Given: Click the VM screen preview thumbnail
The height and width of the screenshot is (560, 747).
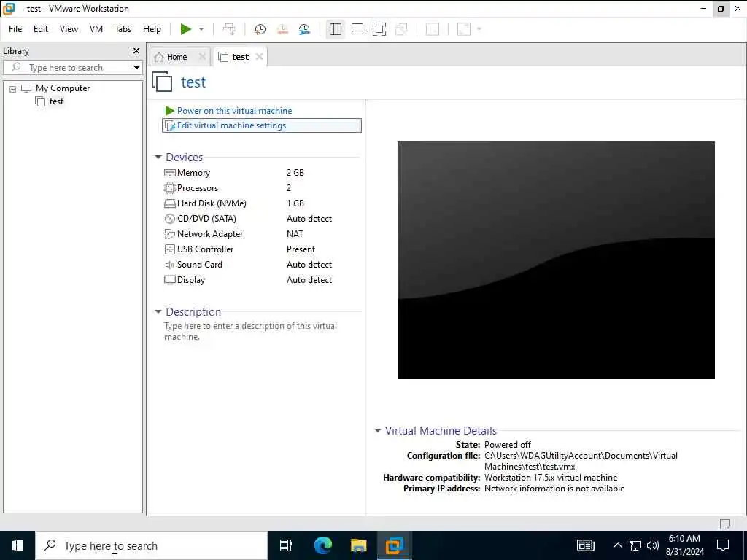Looking at the screenshot, I should coord(556,260).
